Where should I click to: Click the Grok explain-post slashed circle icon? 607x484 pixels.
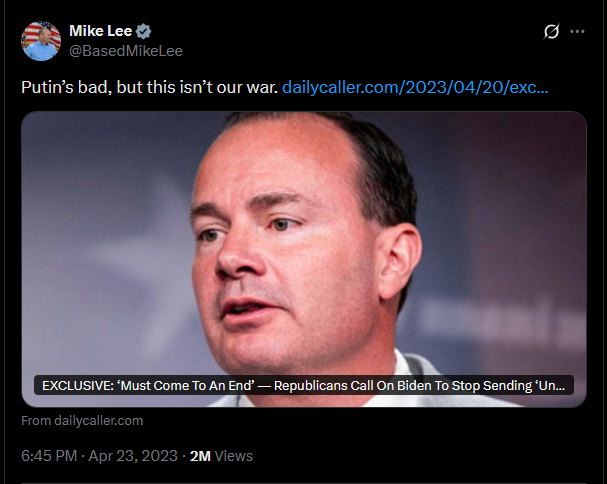[551, 31]
